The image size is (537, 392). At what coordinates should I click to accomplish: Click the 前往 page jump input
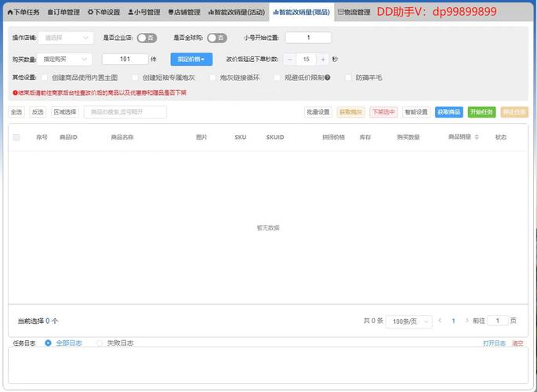(x=498, y=321)
